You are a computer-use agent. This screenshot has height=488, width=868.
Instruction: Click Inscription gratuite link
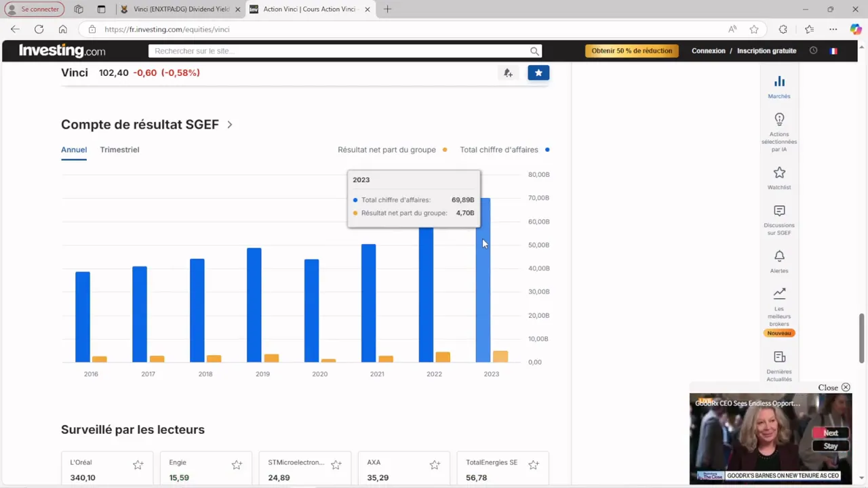click(x=766, y=51)
